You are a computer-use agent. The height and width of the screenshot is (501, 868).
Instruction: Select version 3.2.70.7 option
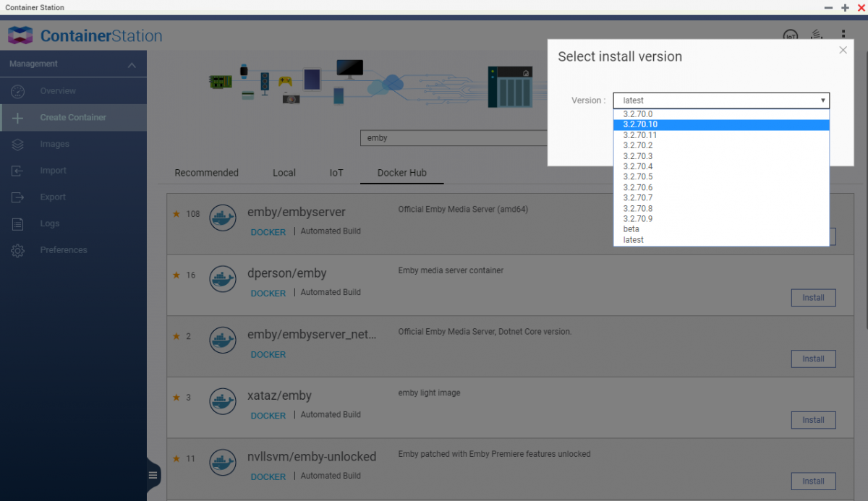(x=721, y=197)
